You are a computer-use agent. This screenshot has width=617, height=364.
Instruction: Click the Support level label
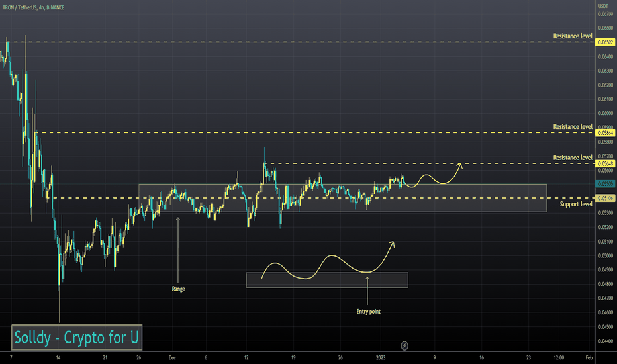(x=576, y=204)
